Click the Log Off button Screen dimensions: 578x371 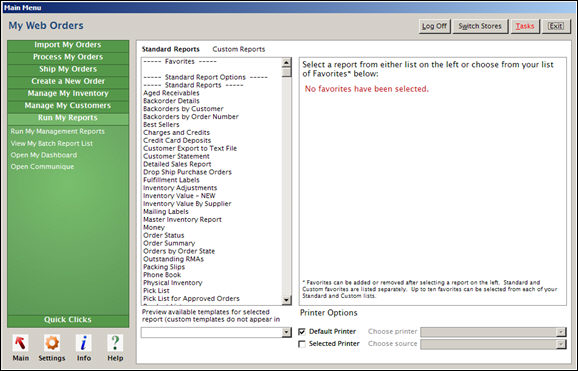pos(434,26)
